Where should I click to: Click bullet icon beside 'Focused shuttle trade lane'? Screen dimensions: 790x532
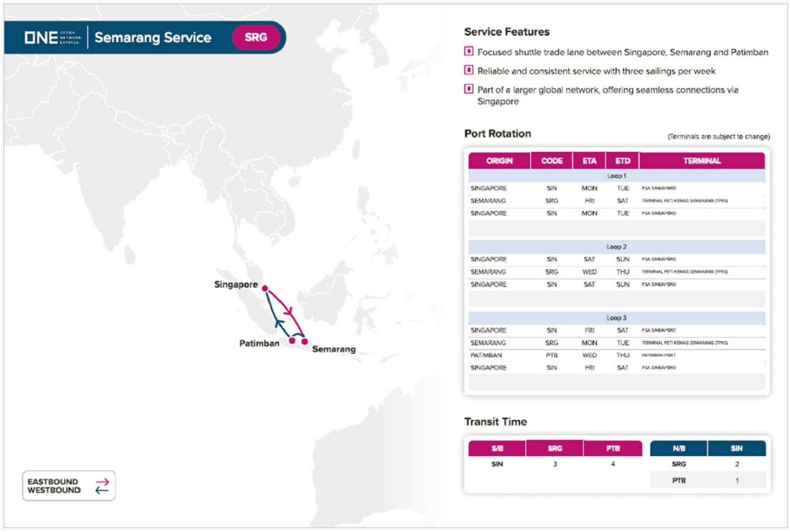[469, 52]
